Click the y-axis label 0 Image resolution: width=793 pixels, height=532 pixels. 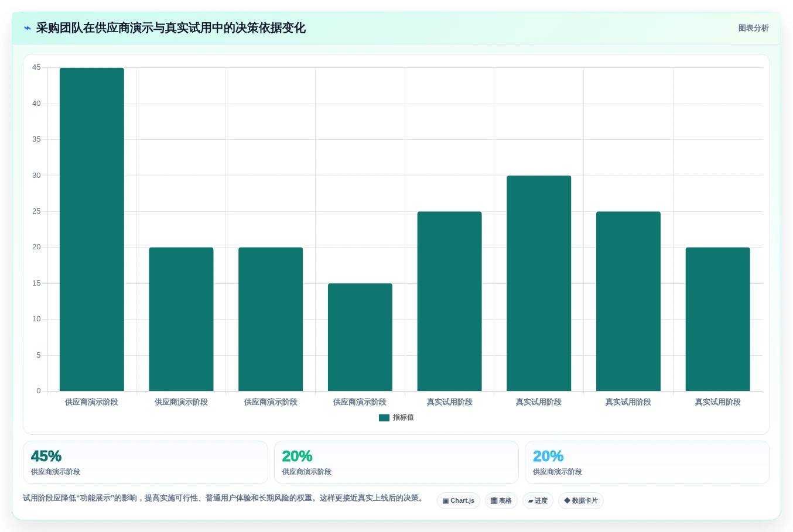[x=39, y=391]
